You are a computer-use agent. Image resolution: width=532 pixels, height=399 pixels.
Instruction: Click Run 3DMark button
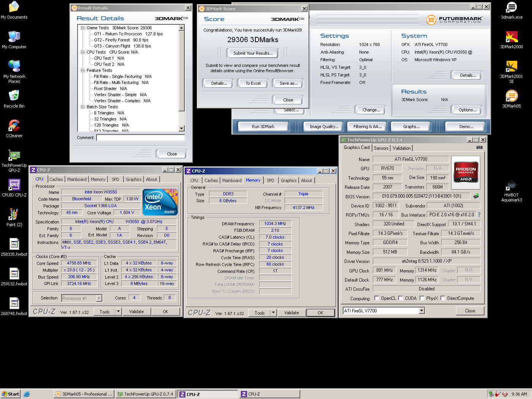pyautogui.click(x=263, y=127)
